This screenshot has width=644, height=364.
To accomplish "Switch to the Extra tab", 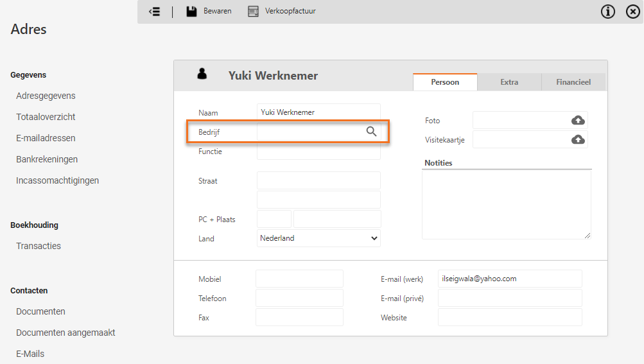I will tap(509, 82).
